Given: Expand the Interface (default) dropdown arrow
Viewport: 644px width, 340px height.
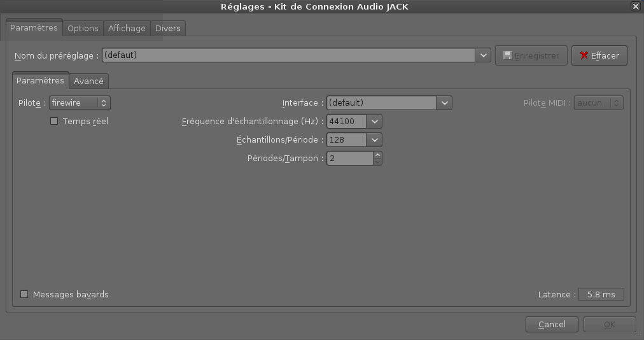Looking at the screenshot, I should pos(444,103).
